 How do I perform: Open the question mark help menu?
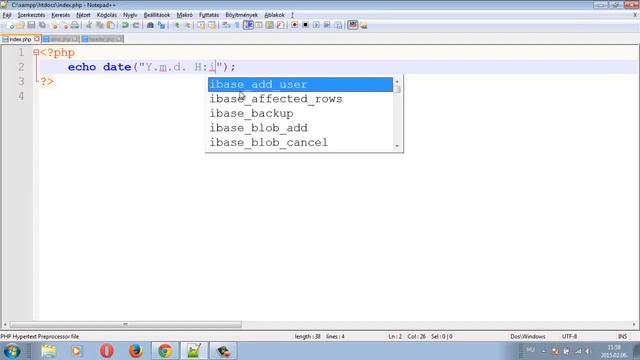tap(292, 15)
